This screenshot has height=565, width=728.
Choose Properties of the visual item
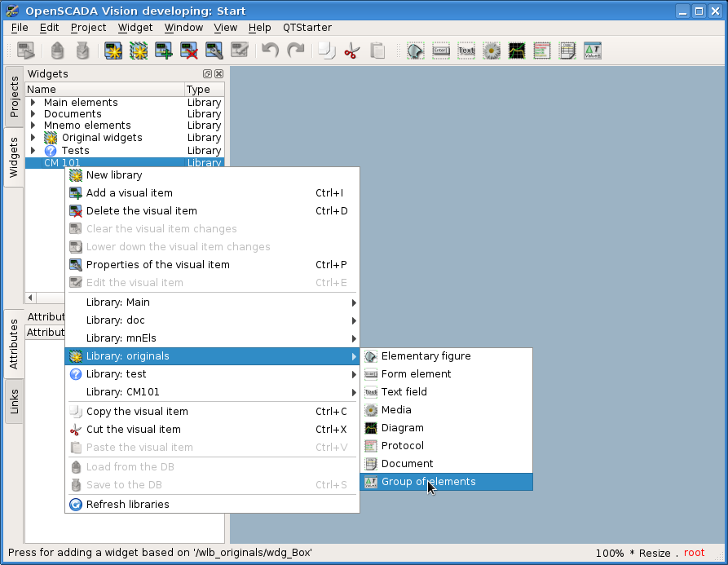(213, 265)
